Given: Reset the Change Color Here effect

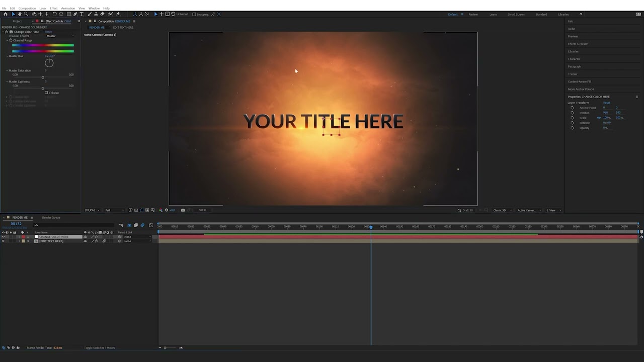Looking at the screenshot, I should 48,32.
